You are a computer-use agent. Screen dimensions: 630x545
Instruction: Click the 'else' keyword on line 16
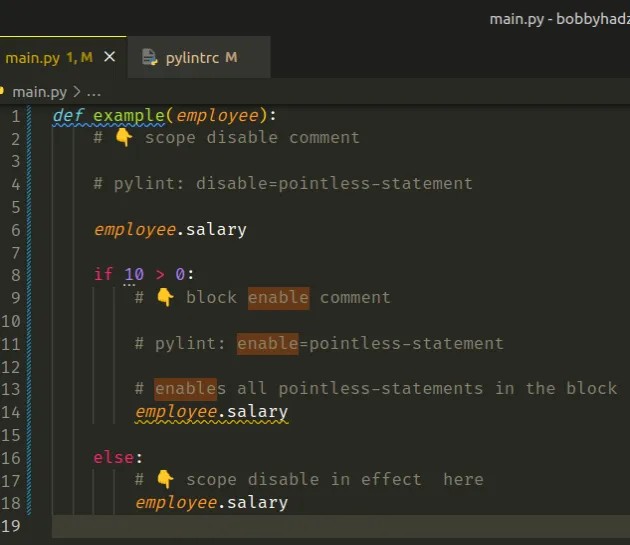pos(112,457)
